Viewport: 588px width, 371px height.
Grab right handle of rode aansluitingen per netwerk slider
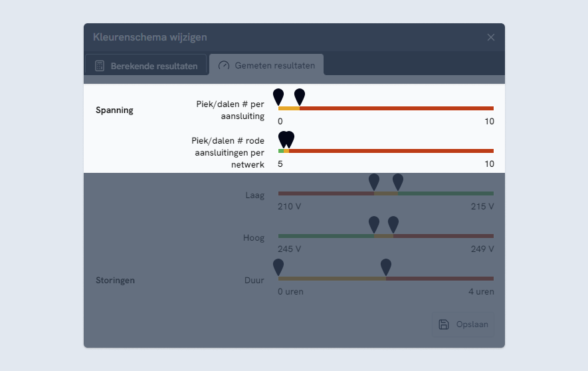pos(289,139)
